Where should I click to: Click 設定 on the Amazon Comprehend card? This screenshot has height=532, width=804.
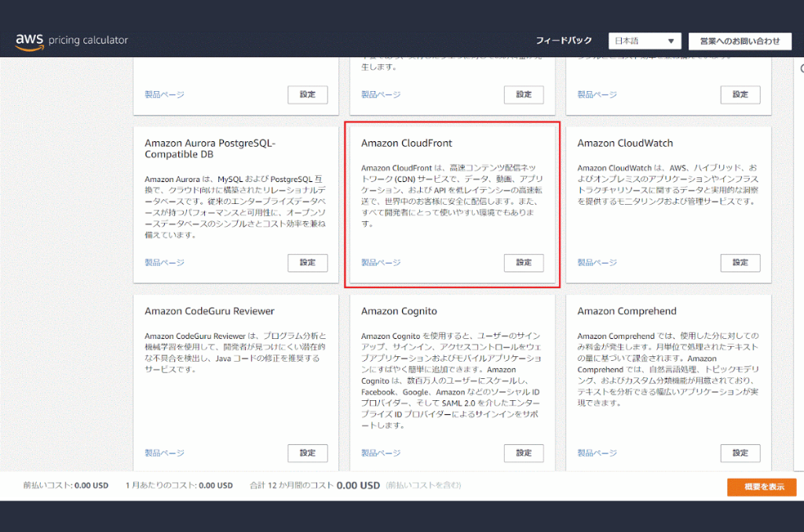(740, 453)
